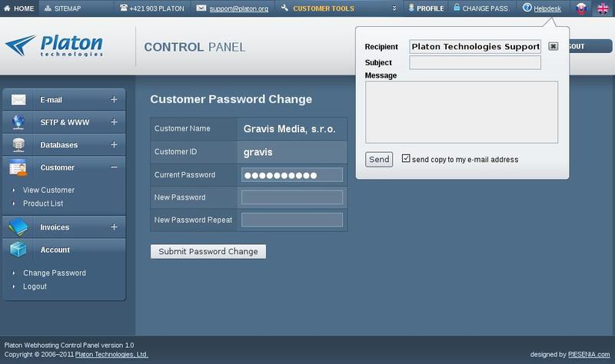Focus the Message text area
Screen dimensions: 615x364
coord(462,112)
